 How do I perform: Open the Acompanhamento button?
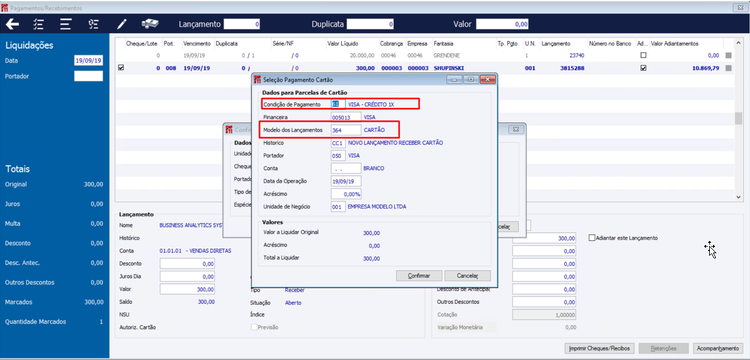tap(717, 348)
